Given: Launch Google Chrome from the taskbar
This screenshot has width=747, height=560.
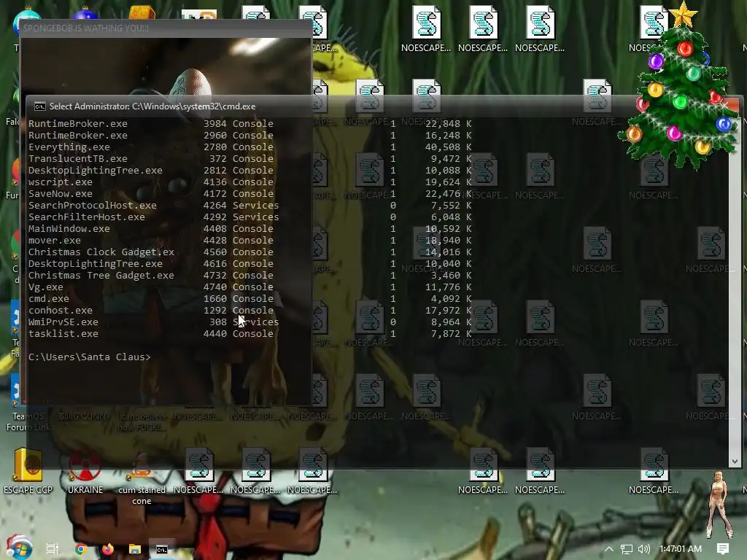Looking at the screenshot, I should pyautogui.click(x=80, y=549).
